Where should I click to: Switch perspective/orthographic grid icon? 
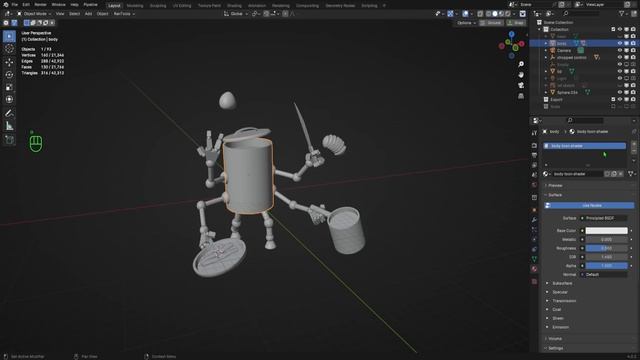pos(521,96)
